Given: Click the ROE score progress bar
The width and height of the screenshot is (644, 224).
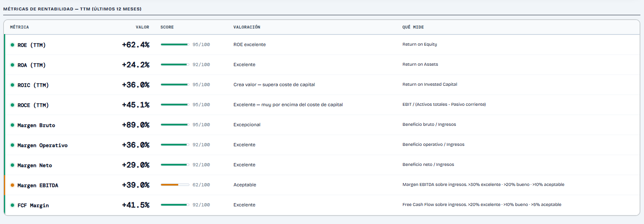Looking at the screenshot, I should [175, 44].
